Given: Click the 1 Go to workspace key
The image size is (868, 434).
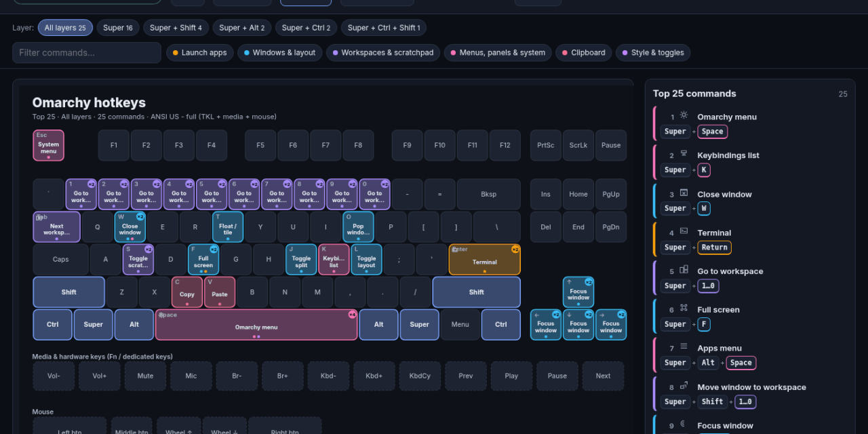Looking at the screenshot, I should coord(81,195).
